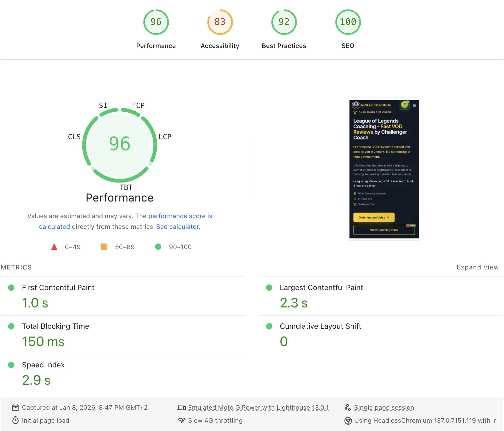Open the hamburger menu in the page thumbnail
Screen dimensions: 504x431
point(414,105)
